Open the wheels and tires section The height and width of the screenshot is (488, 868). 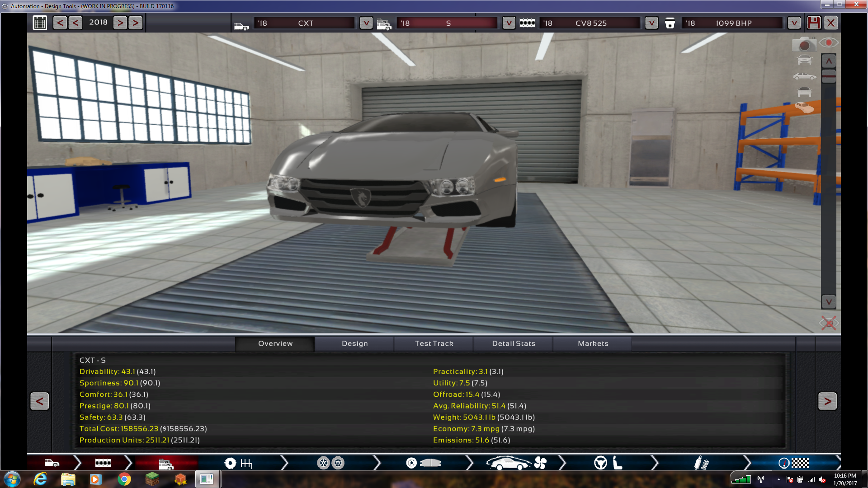pos(330,463)
